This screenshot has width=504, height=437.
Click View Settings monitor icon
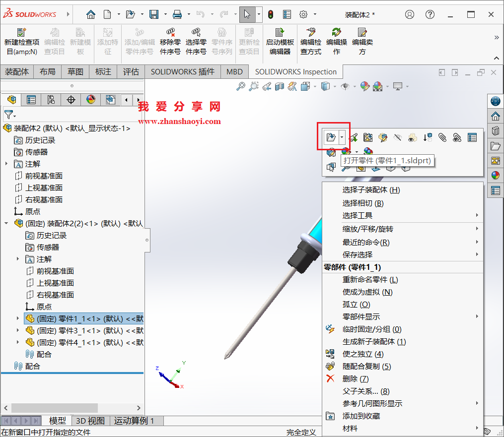point(398,86)
